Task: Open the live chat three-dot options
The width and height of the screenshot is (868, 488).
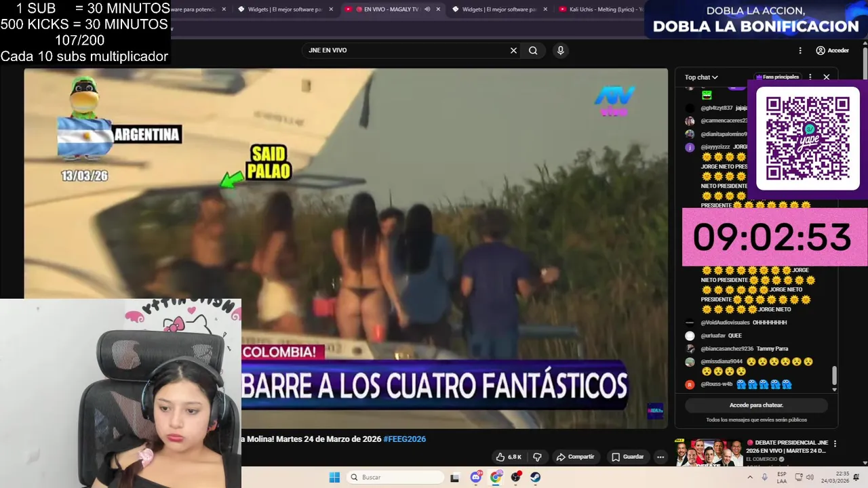Action: (x=810, y=77)
